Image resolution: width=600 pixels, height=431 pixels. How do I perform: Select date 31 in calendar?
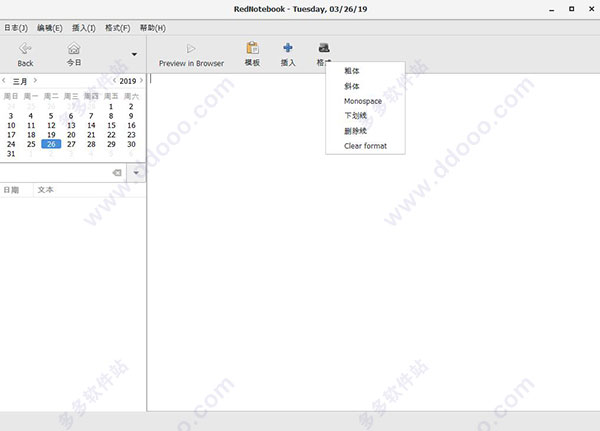11,154
